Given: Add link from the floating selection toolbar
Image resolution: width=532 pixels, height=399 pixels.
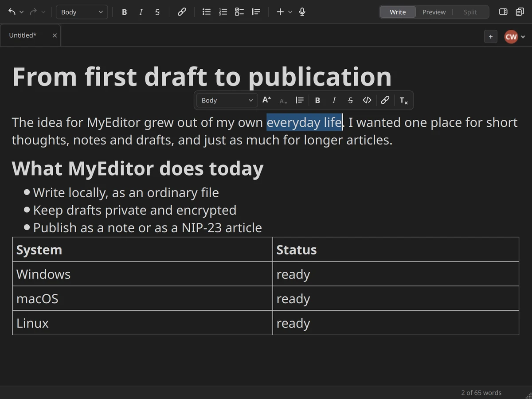Looking at the screenshot, I should [x=385, y=100].
